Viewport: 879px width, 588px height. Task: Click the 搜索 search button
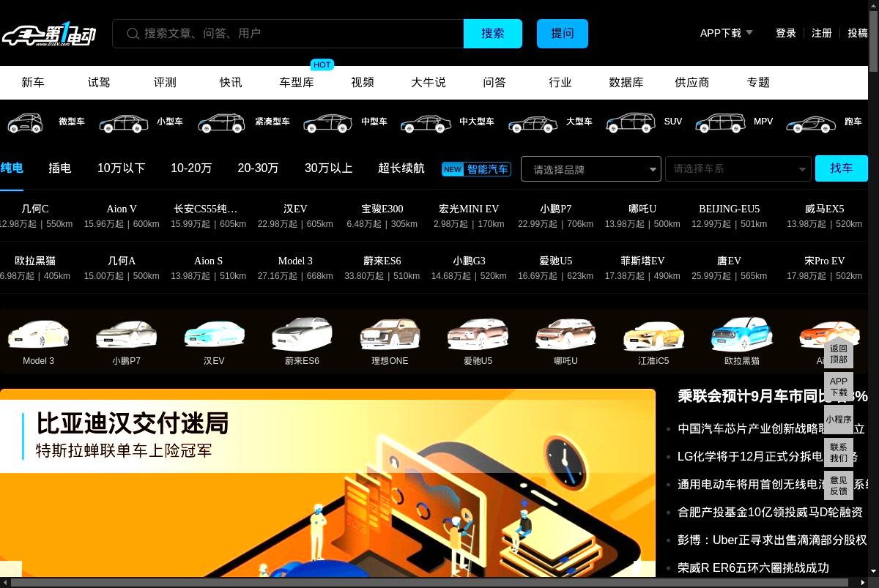click(x=493, y=34)
